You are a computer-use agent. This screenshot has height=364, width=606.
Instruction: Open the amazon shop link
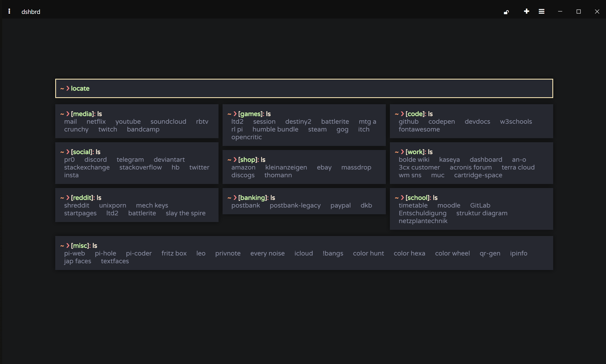coord(243,167)
